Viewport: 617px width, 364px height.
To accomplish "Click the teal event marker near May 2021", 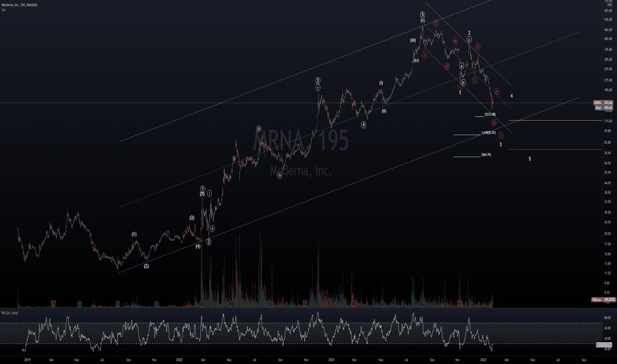I will (383, 304).
